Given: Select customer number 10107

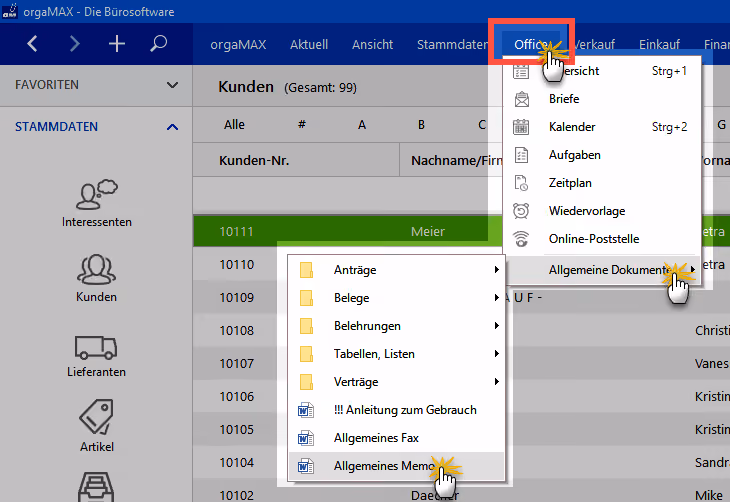Looking at the screenshot, I should tap(237, 364).
